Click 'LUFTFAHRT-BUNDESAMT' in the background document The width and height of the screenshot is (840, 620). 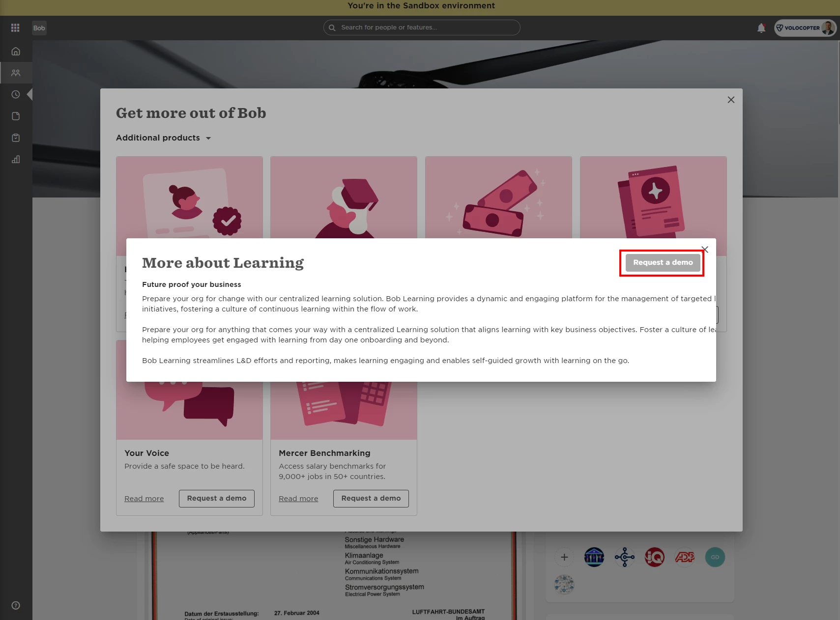448,612
